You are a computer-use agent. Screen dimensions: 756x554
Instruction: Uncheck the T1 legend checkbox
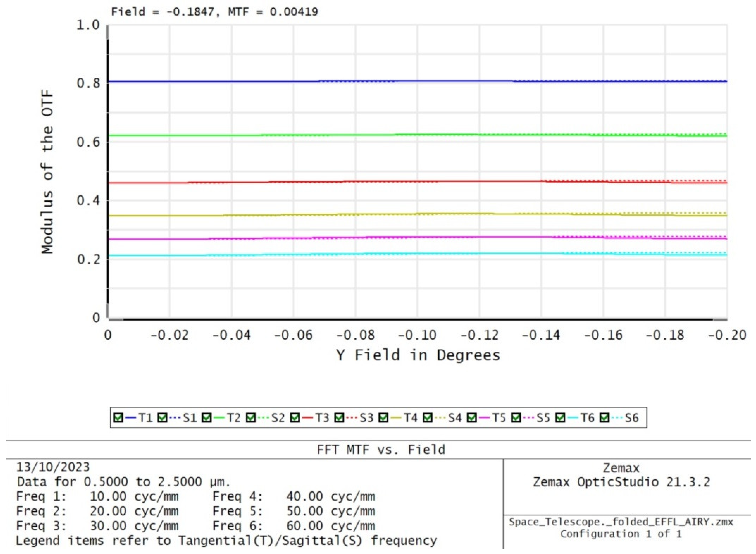coord(118,418)
